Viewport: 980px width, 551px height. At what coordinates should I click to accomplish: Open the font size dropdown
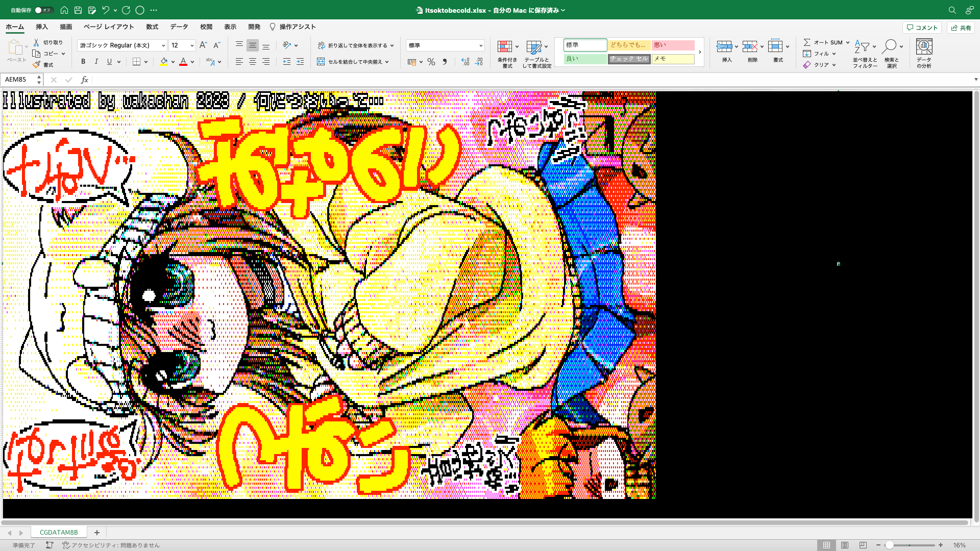[x=192, y=45]
